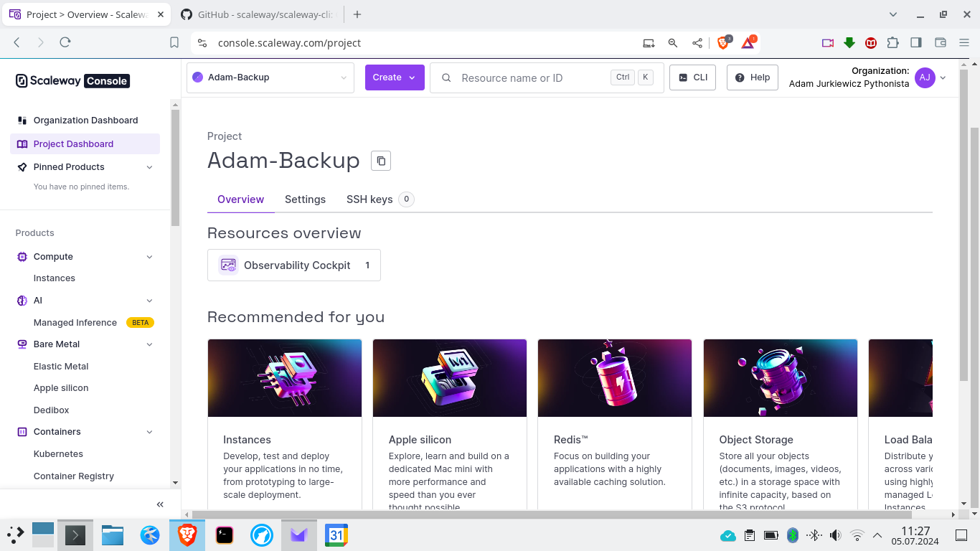The height and width of the screenshot is (551, 980).
Task: Collapse the Containers section
Action: point(149,432)
